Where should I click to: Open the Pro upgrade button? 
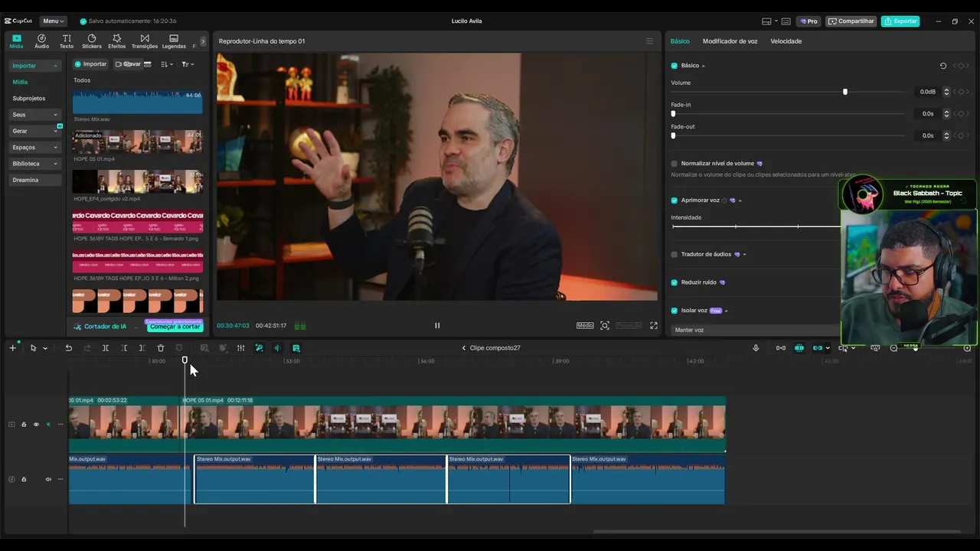point(808,21)
